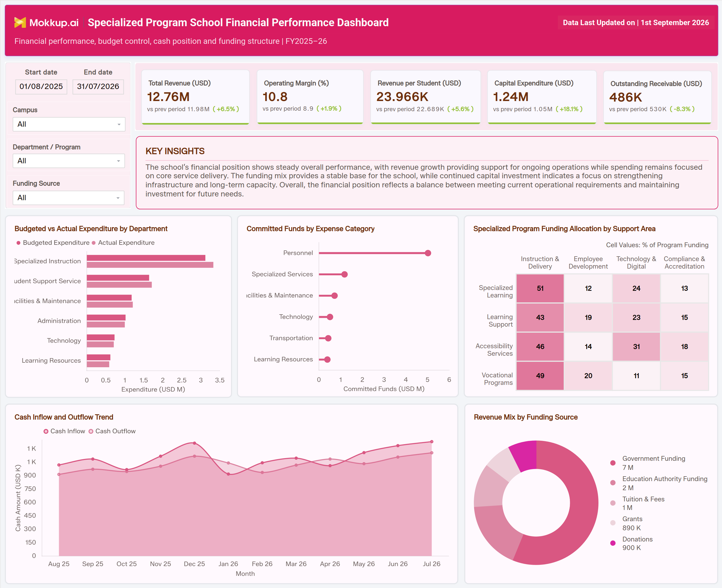Click the Education Authority Funding legend dot
The image size is (722, 588).
coord(613,483)
